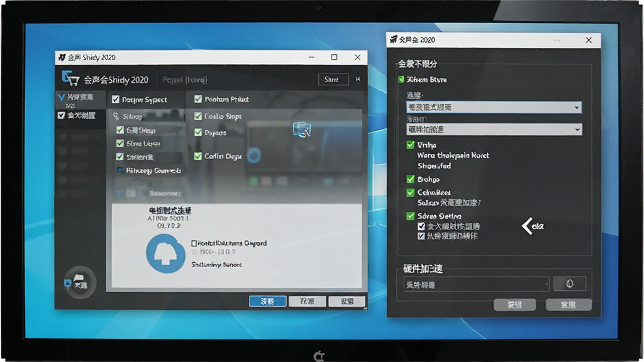The height and width of the screenshot is (362, 644).
Task: Click the Sntiosiny Benore text in white panel
Action: tap(216, 265)
